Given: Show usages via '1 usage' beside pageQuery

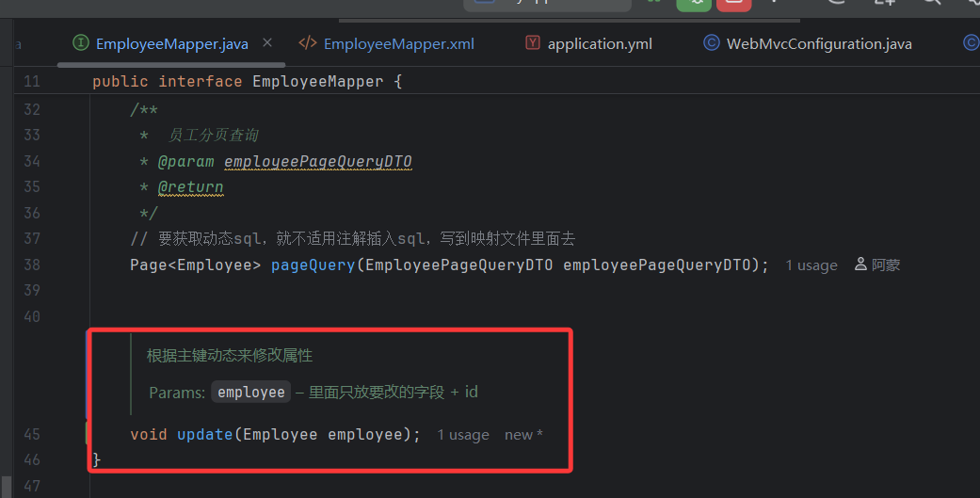Looking at the screenshot, I should pos(811,265).
